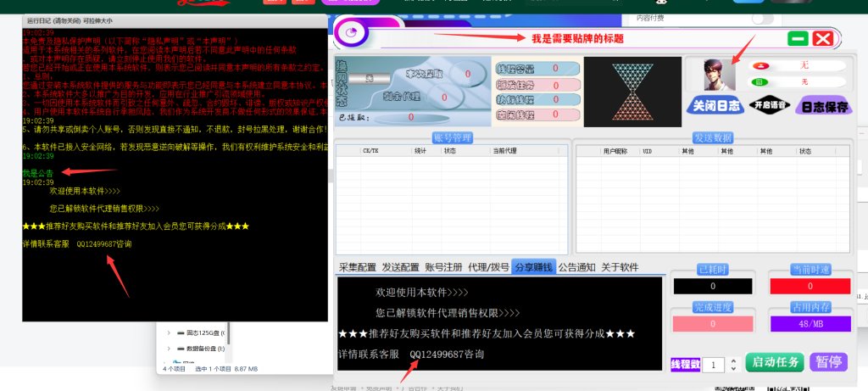Click the round purple logo icon
This screenshot has height=391, width=868.
[350, 34]
